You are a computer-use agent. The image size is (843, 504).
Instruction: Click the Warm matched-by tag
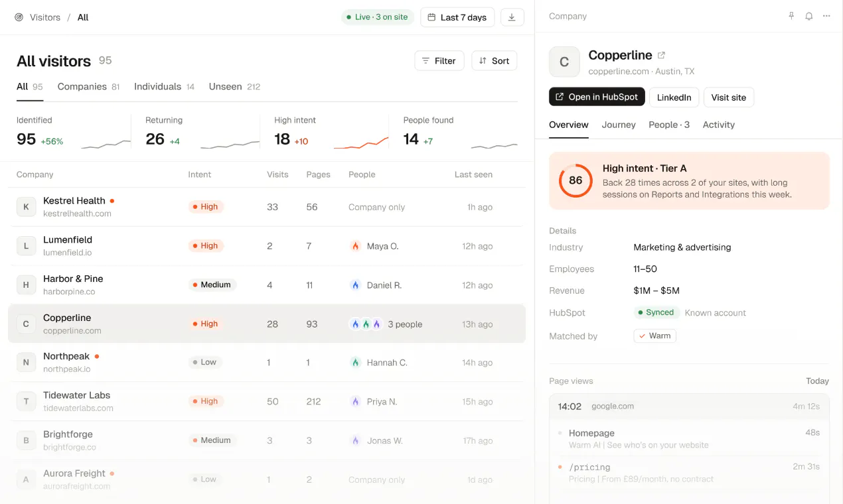tap(655, 336)
